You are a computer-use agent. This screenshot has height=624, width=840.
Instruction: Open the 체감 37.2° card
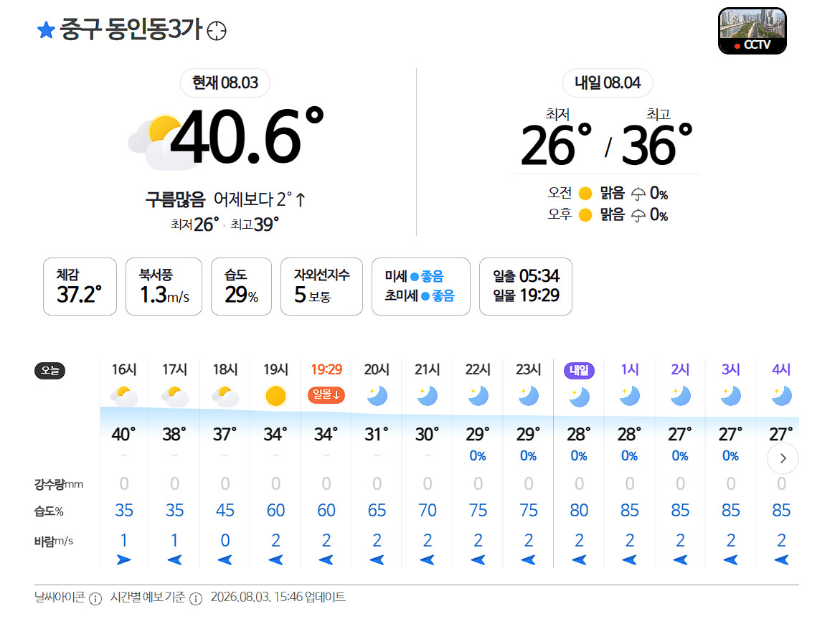click(80, 286)
